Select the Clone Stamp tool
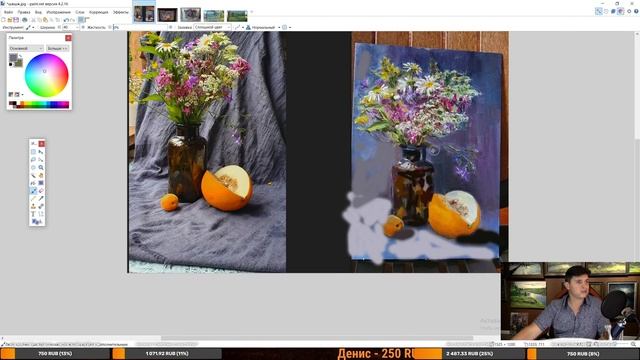The height and width of the screenshot is (360, 640). point(33,206)
